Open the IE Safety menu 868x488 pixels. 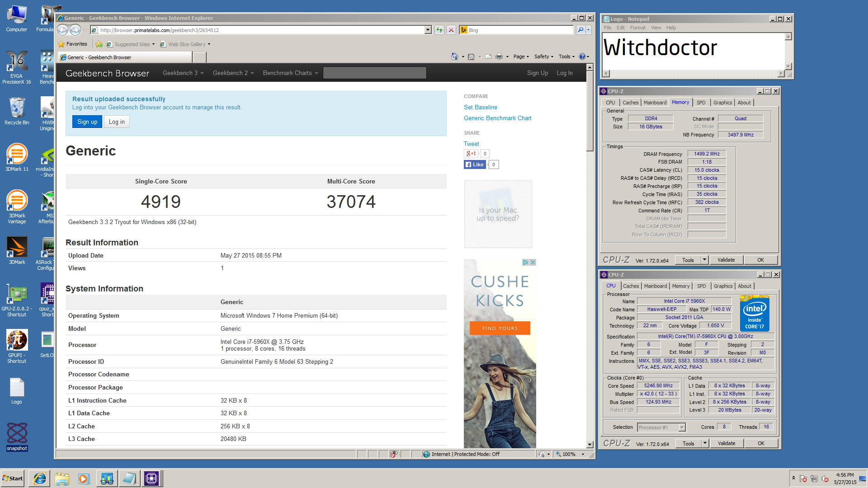click(544, 56)
